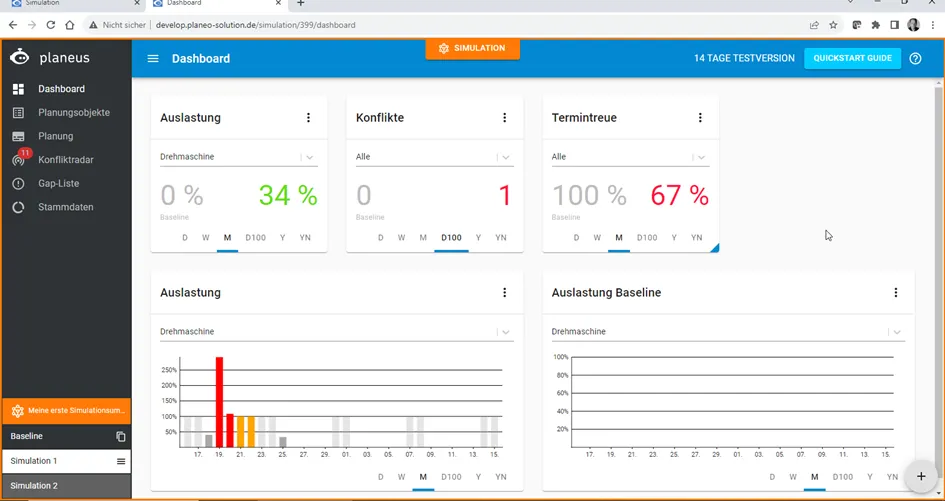Open the three-dot menu on Termintreue card
This screenshot has width=945, height=501.
(x=700, y=118)
